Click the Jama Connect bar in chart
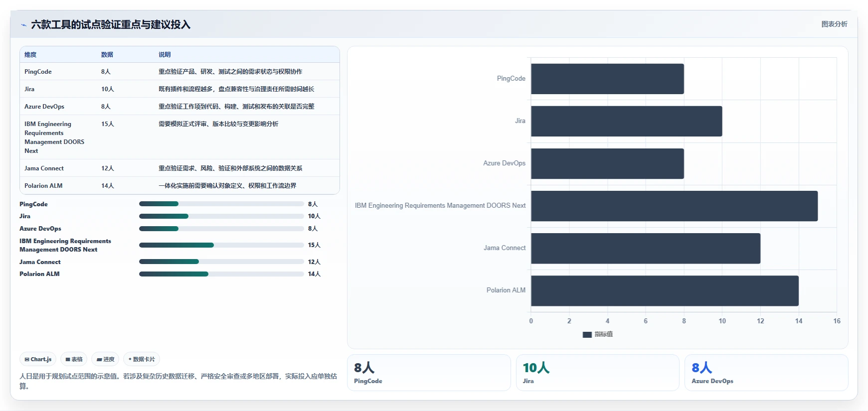Viewport: 868px width, 411px height. (646, 248)
